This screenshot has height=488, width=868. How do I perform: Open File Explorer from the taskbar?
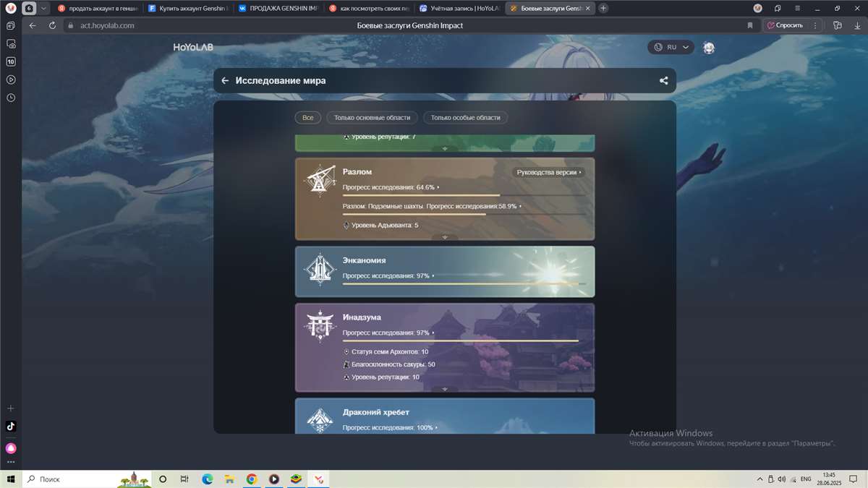click(229, 479)
